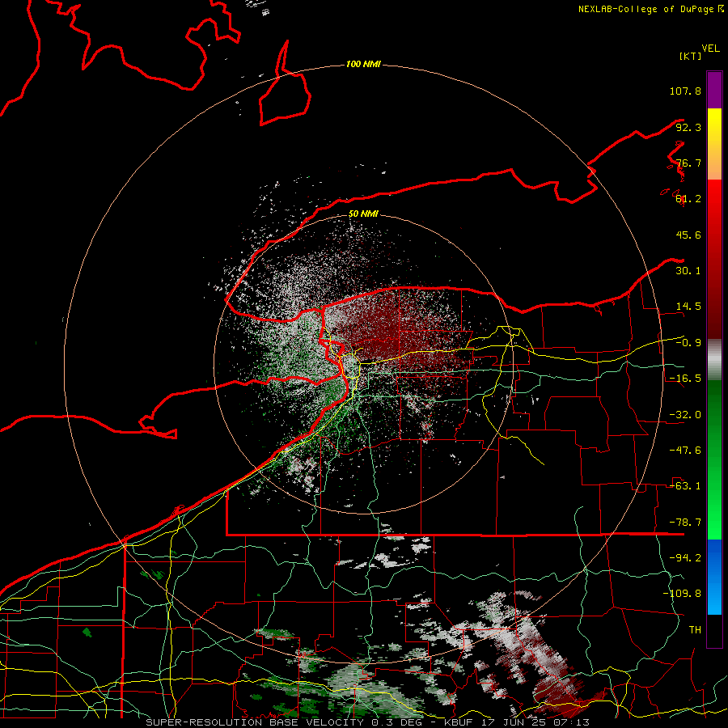Click the 61.2 velocity scale value

click(688, 199)
